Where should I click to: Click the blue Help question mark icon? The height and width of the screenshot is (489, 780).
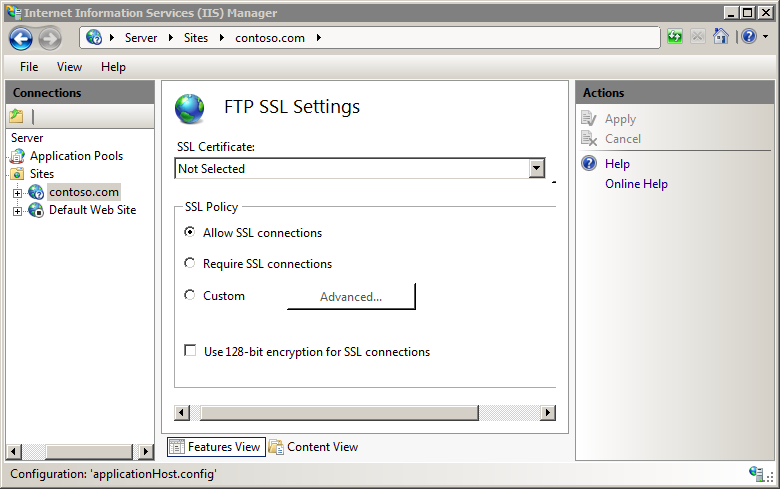[749, 36]
